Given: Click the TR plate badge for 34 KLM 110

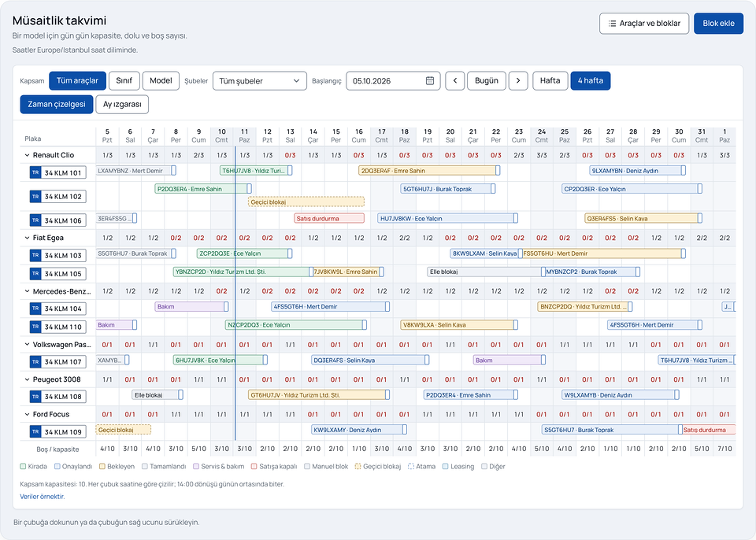Looking at the screenshot, I should pyautogui.click(x=35, y=327).
